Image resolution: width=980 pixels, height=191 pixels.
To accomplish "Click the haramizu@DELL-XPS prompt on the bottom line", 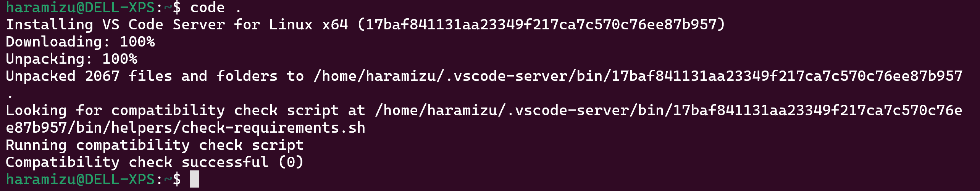I will point(80,179).
